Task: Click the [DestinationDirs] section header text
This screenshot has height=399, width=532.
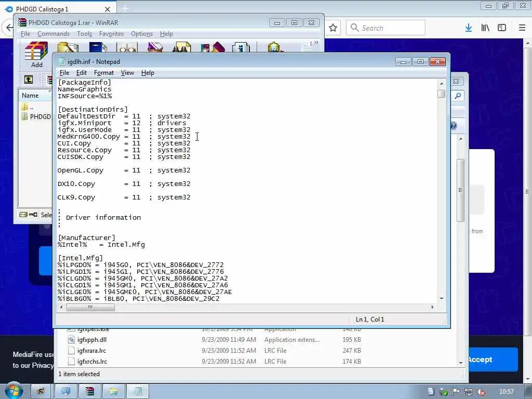Action: tap(92, 109)
